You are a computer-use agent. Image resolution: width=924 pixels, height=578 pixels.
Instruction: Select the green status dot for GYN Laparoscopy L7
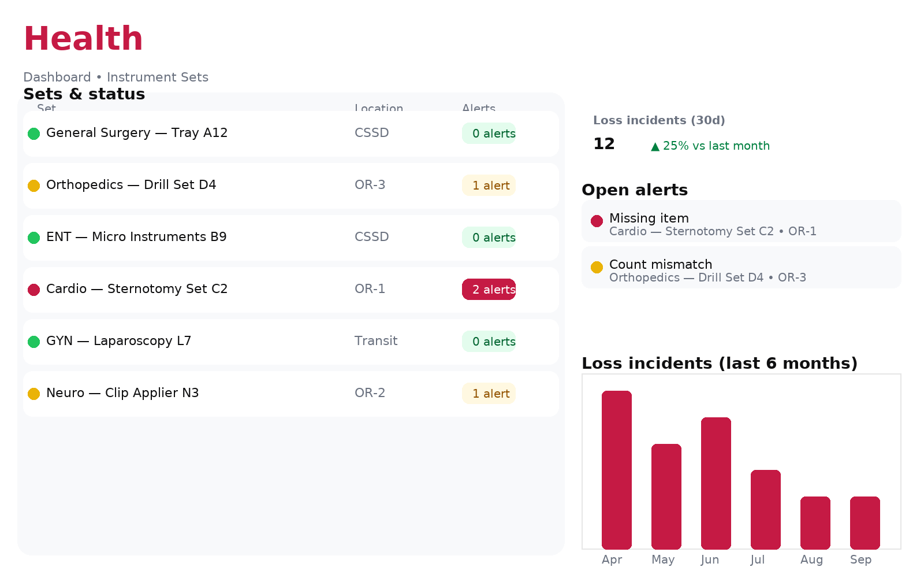[34, 342]
